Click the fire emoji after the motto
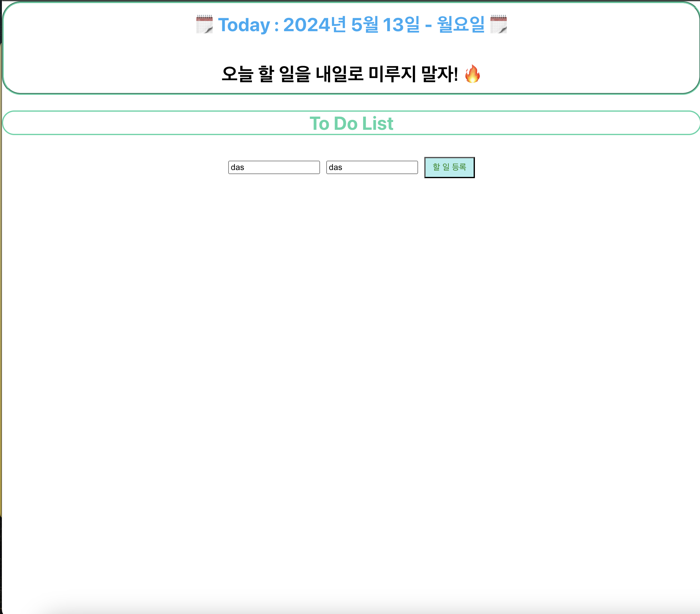Image resolution: width=700 pixels, height=614 pixels. point(472,74)
